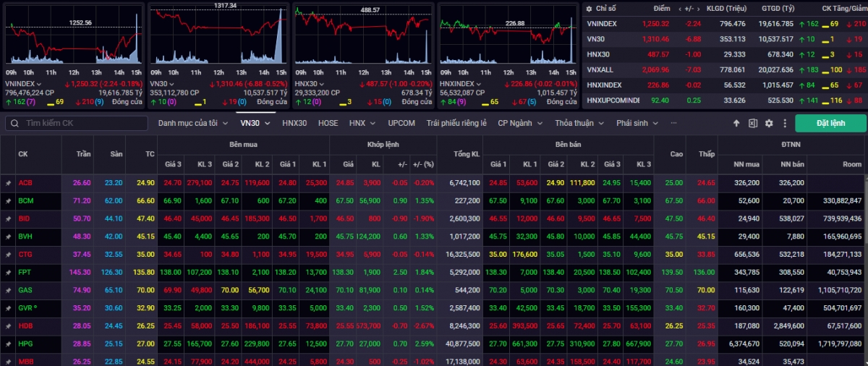Image resolution: width=868 pixels, height=366 pixels.
Task: Export the price board with the Excel icon
Action: click(x=752, y=124)
